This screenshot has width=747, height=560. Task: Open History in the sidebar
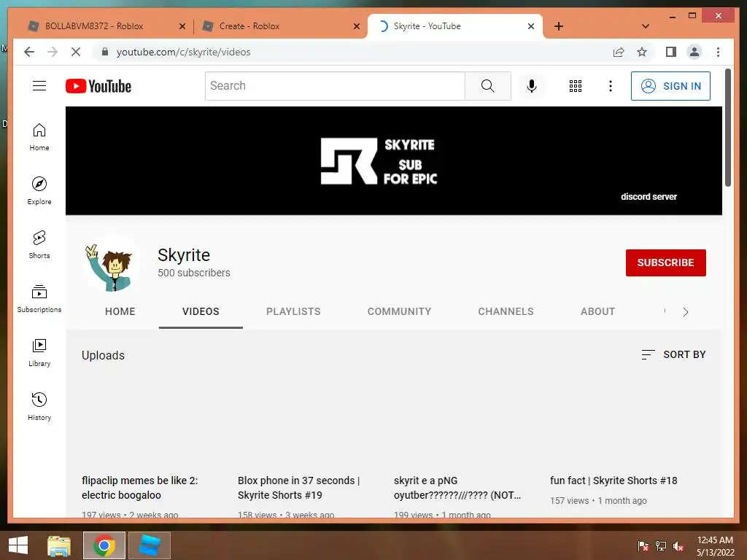pos(39,406)
